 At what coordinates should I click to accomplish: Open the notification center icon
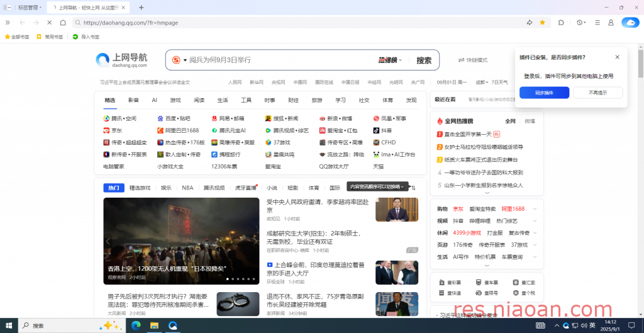631,325
